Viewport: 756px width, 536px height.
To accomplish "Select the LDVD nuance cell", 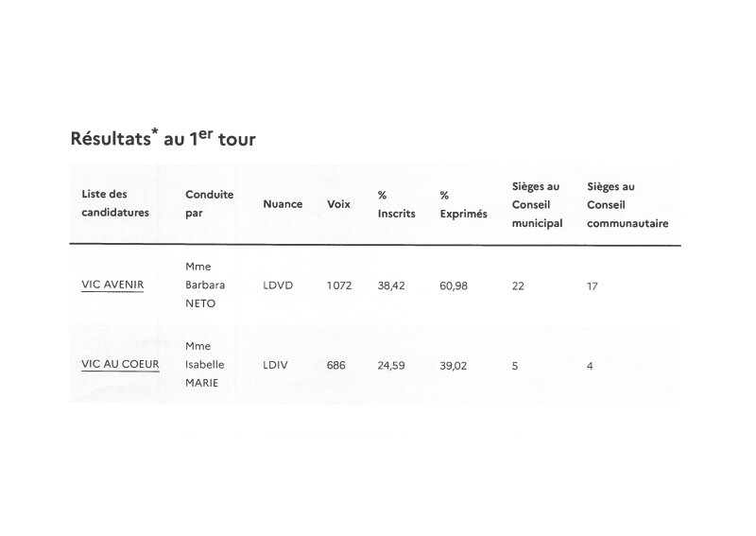I will tap(279, 285).
